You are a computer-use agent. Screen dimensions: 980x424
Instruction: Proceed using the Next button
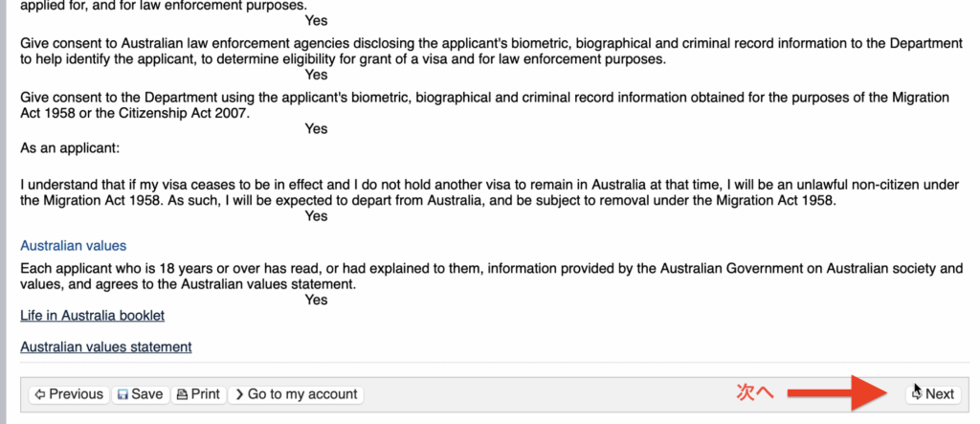(933, 394)
